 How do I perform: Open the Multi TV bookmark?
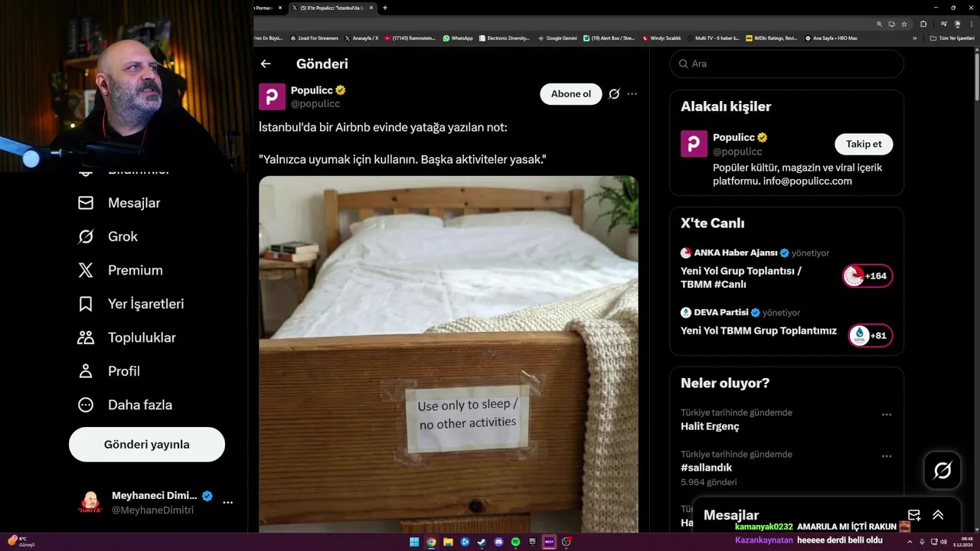(x=712, y=37)
